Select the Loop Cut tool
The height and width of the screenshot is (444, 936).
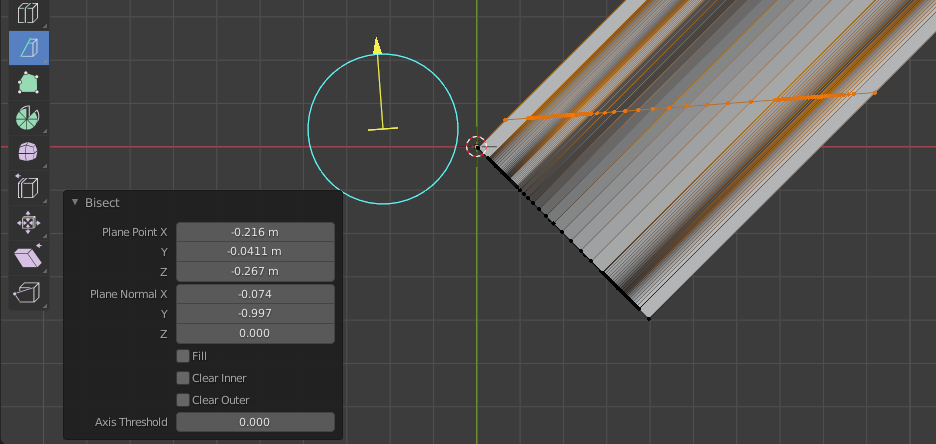point(28,13)
